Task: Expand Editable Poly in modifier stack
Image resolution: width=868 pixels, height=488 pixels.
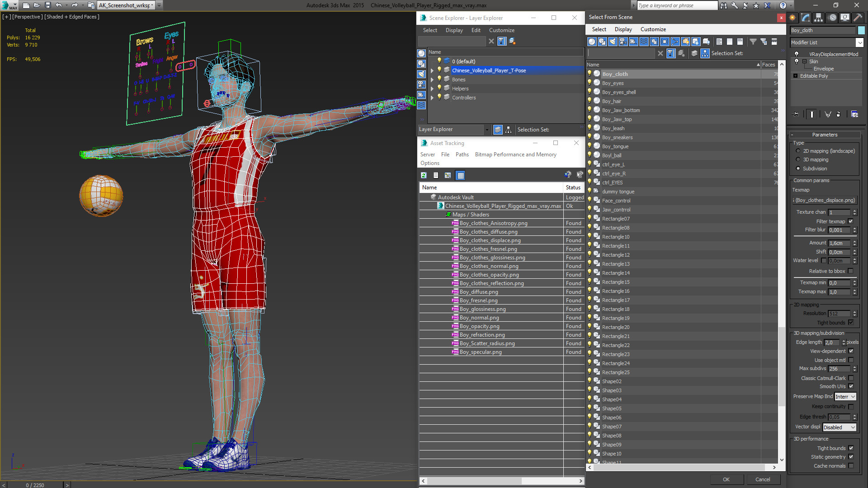Action: pyautogui.click(x=796, y=76)
